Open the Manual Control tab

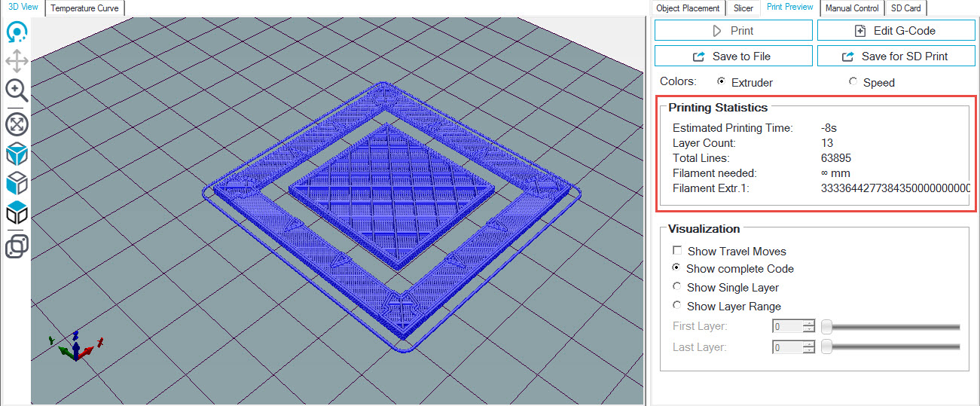[851, 8]
